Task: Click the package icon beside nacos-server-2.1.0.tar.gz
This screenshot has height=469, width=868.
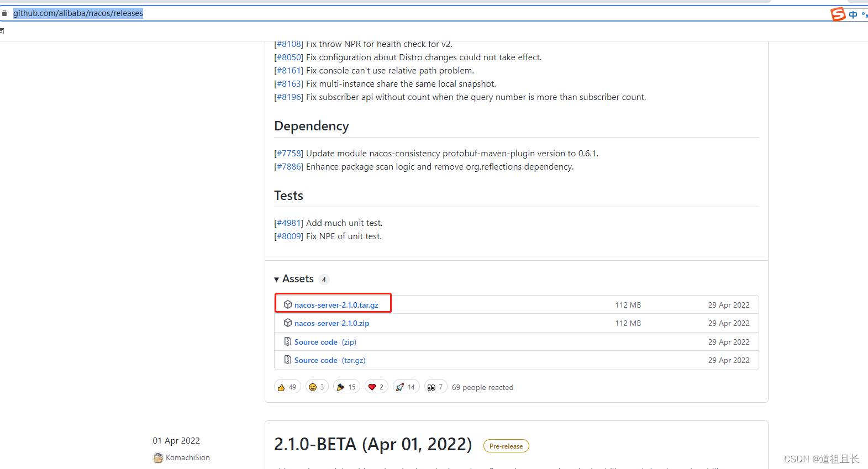Action: (x=288, y=304)
